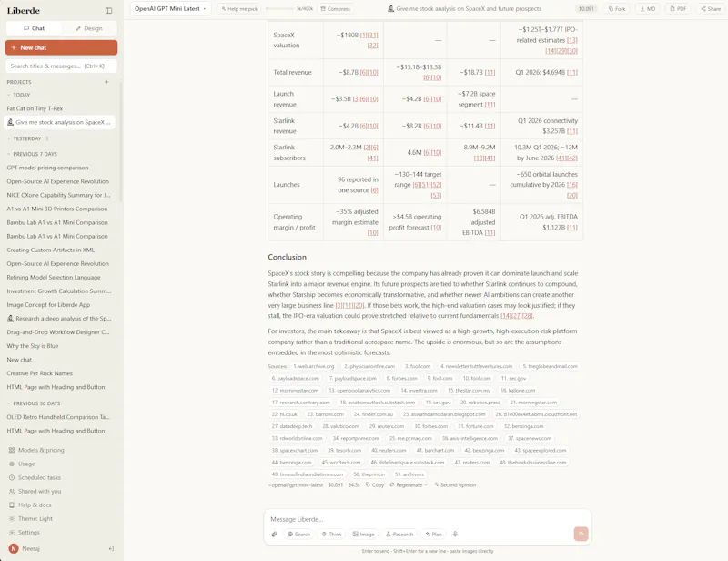Screen dimensions: 728x561
Task: Click Help me pick model button
Action: coord(239,9)
